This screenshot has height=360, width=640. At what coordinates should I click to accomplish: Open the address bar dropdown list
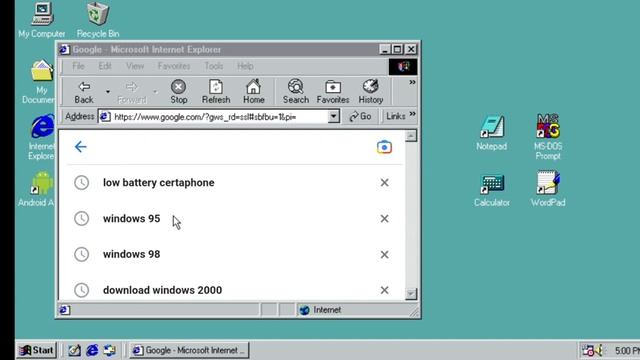point(333,117)
